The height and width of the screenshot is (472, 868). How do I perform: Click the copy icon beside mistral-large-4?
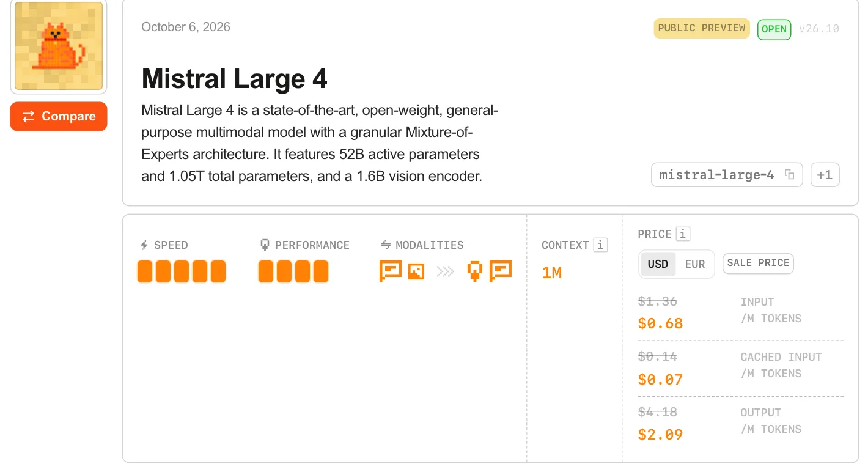(x=789, y=175)
